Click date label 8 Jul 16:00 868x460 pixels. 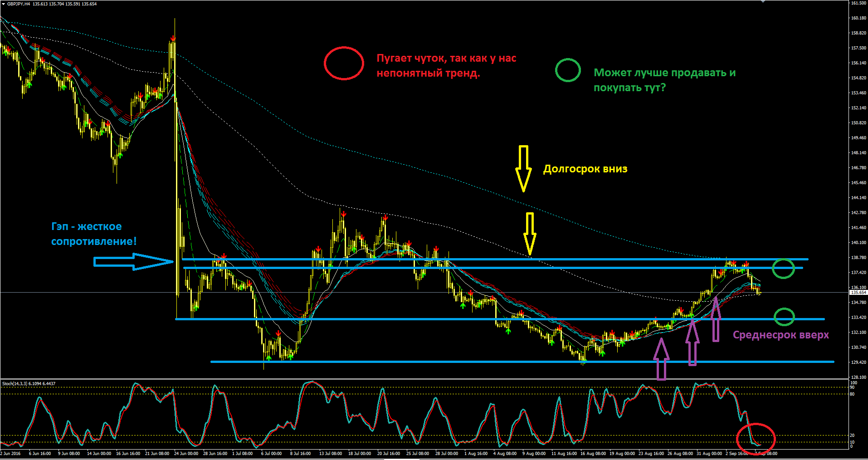tap(301, 454)
